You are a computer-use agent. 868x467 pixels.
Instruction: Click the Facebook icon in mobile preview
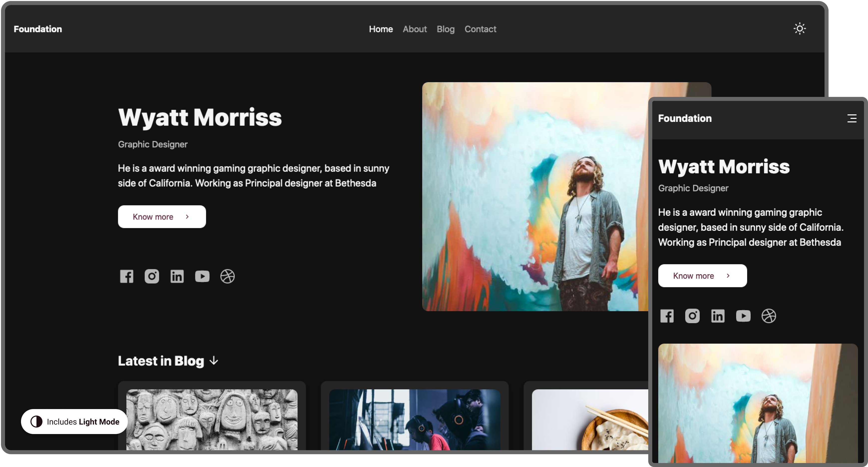667,316
